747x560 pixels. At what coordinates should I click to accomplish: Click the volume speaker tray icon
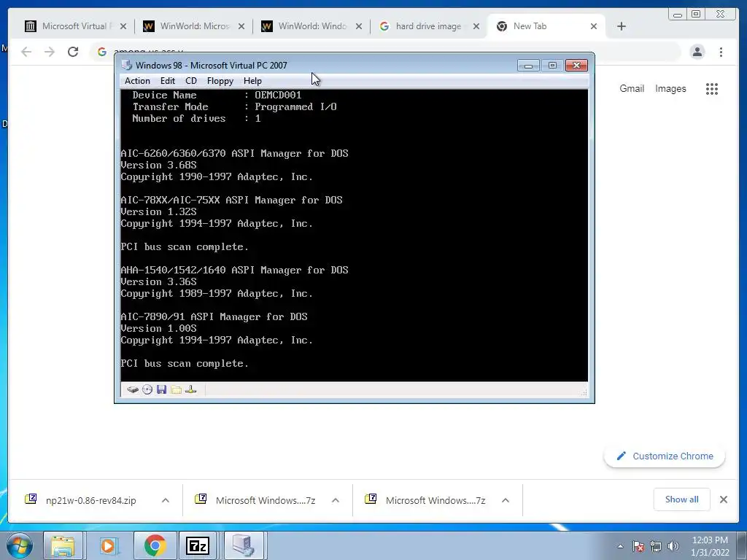(x=673, y=546)
